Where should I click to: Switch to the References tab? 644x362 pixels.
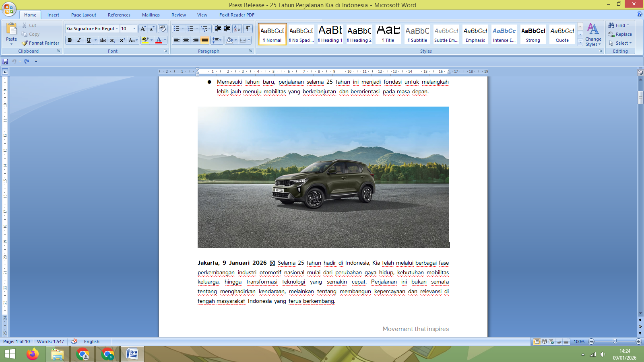[x=119, y=15]
